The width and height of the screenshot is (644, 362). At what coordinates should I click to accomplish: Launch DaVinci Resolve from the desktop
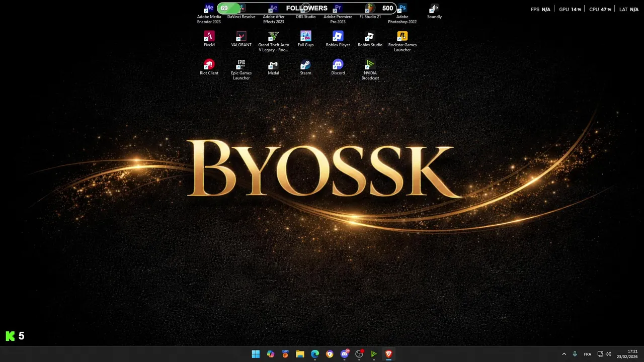(x=241, y=12)
